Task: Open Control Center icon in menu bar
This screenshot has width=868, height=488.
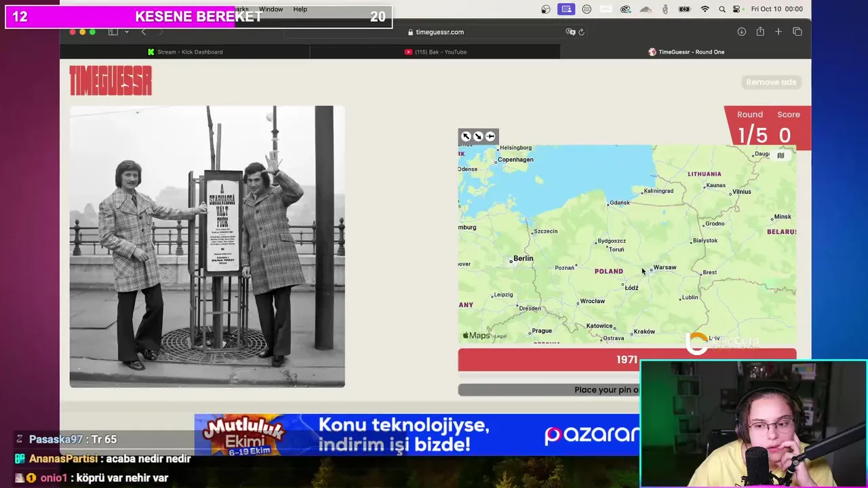Action: 737,9
